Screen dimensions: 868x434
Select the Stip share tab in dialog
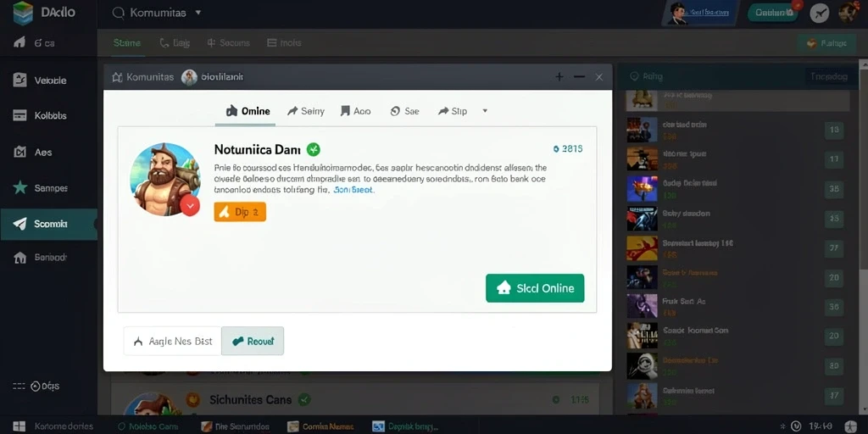(453, 111)
